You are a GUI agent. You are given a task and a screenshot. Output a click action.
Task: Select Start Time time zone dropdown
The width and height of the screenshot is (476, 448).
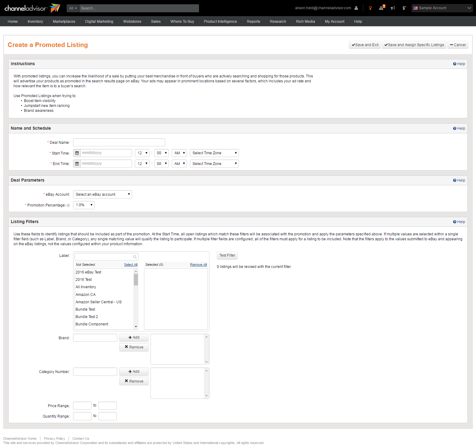click(x=214, y=153)
